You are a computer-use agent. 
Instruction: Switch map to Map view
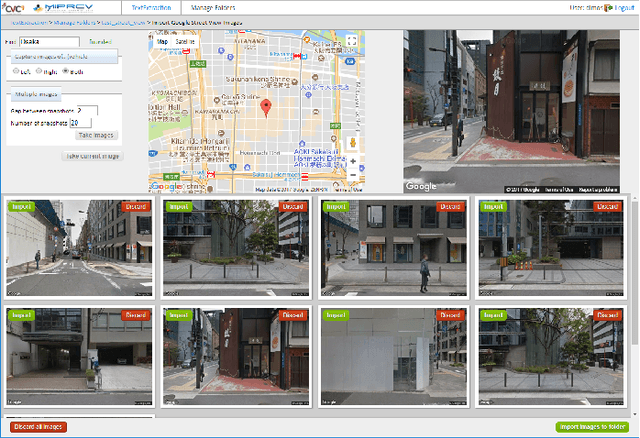(163, 43)
